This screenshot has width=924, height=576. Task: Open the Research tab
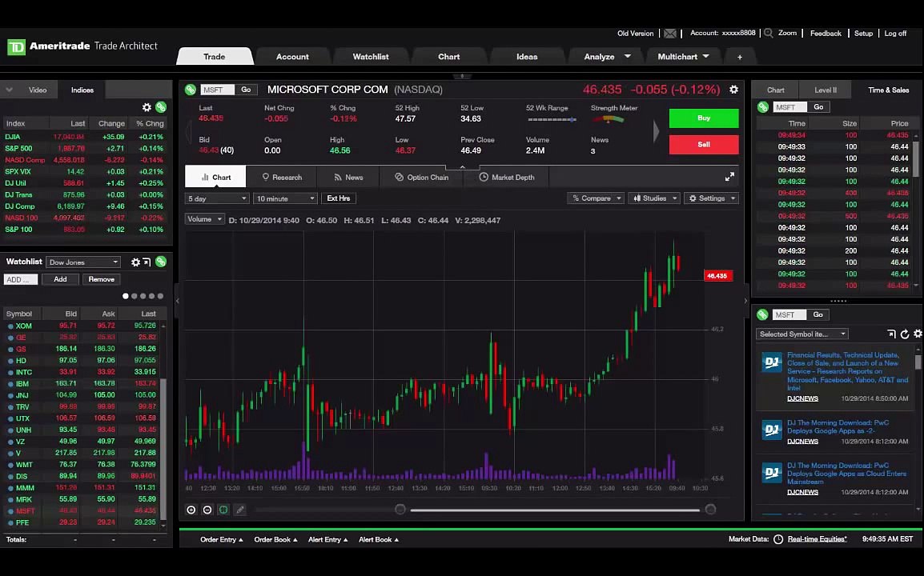pos(282,178)
